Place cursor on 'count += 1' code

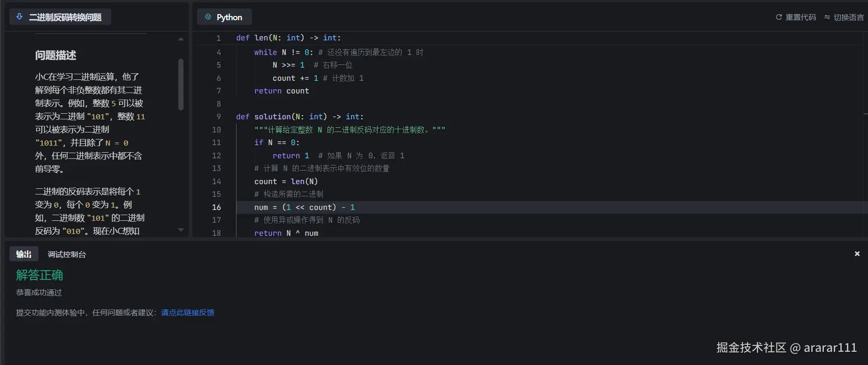tap(296, 78)
